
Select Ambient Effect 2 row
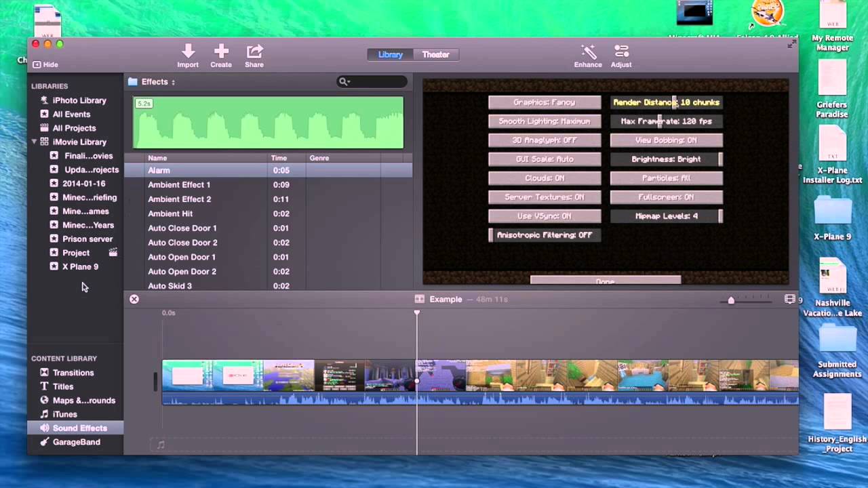268,199
